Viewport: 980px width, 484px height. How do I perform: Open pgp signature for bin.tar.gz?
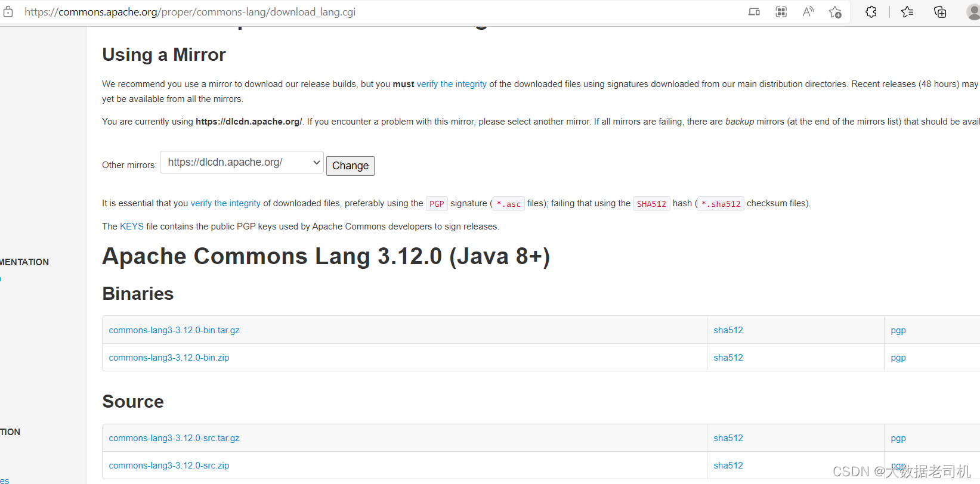click(898, 331)
